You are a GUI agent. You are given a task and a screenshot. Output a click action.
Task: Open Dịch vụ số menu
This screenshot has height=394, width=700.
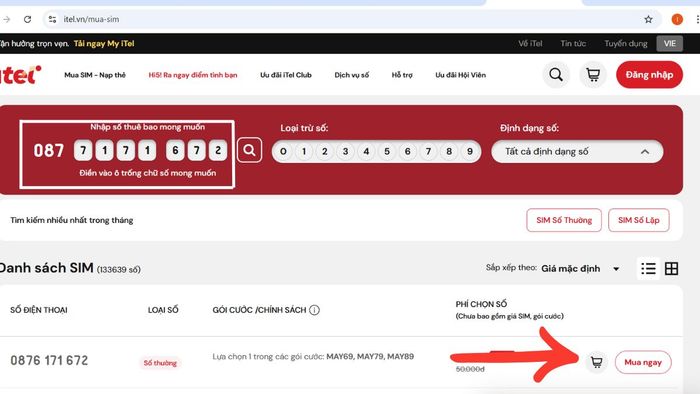pyautogui.click(x=352, y=75)
